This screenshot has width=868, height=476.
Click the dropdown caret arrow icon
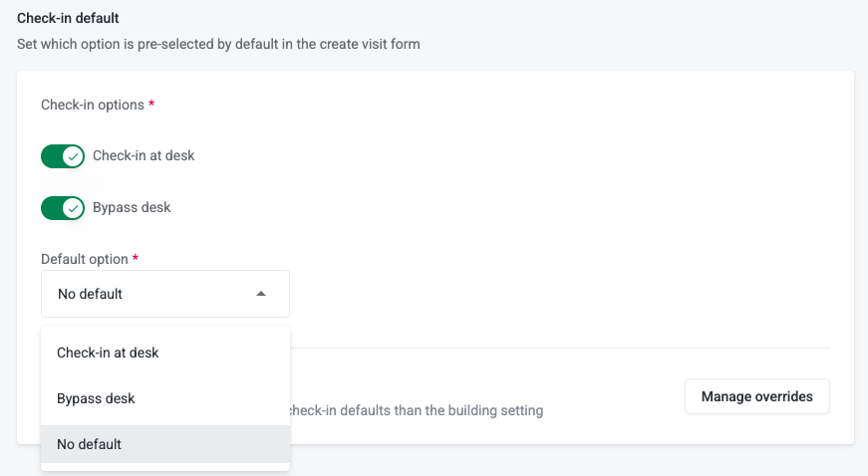pos(261,294)
